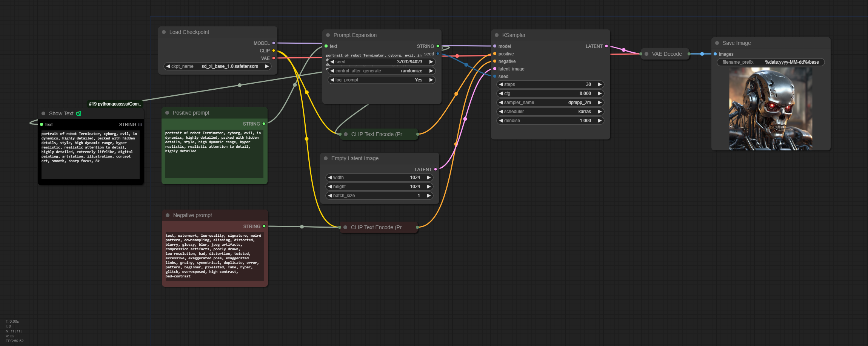Select previous sampler with sampler_name left arrow
The height and width of the screenshot is (346, 868).
click(x=501, y=103)
